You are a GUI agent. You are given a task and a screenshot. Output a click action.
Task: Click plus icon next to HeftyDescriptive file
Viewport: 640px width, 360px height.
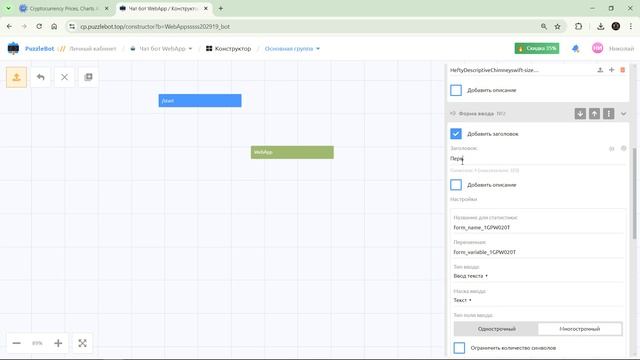(x=611, y=70)
